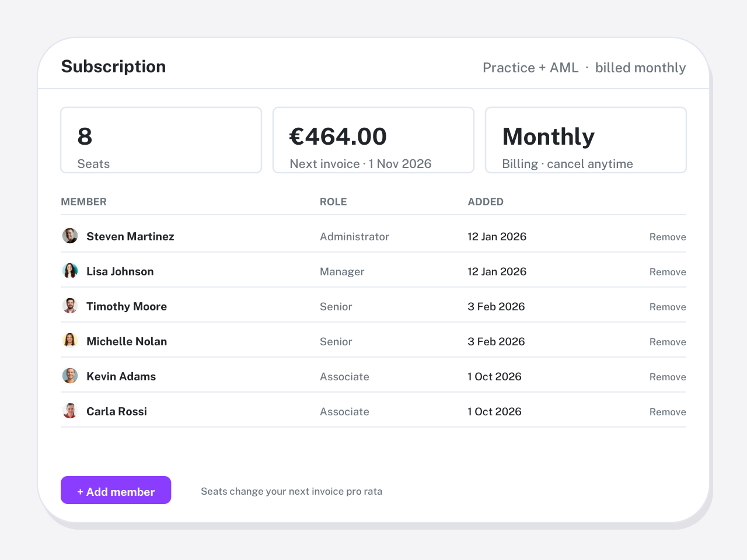Click Kevin Adams's Associate role
Image resolution: width=747 pixels, height=560 pixels.
tap(344, 376)
